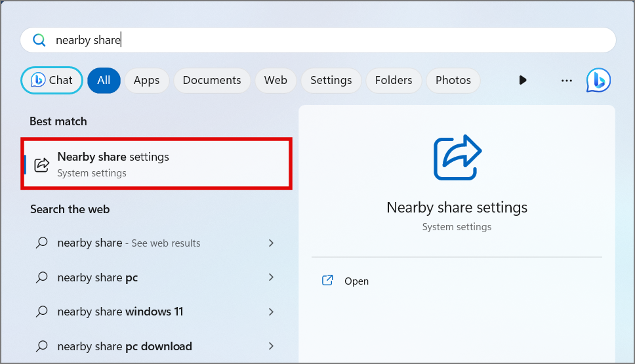
Task: Open Nearby share settings best match result
Action: (156, 164)
